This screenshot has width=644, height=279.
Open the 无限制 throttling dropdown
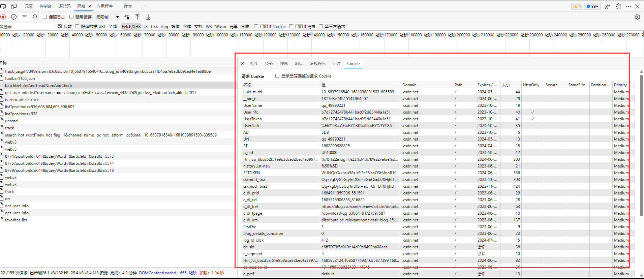coord(108,17)
